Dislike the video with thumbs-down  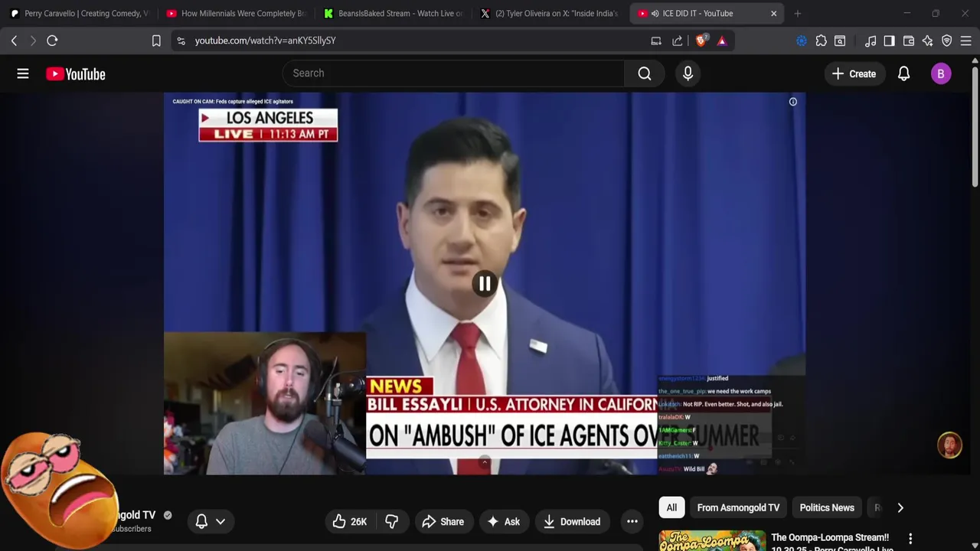[391, 522]
